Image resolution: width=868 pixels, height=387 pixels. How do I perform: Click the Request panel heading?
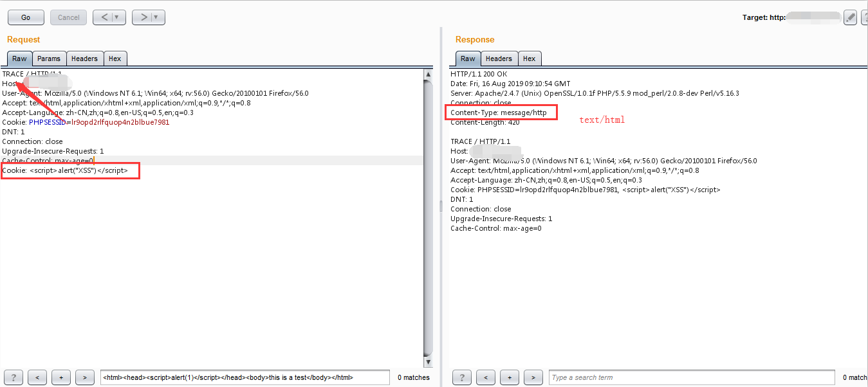24,39
